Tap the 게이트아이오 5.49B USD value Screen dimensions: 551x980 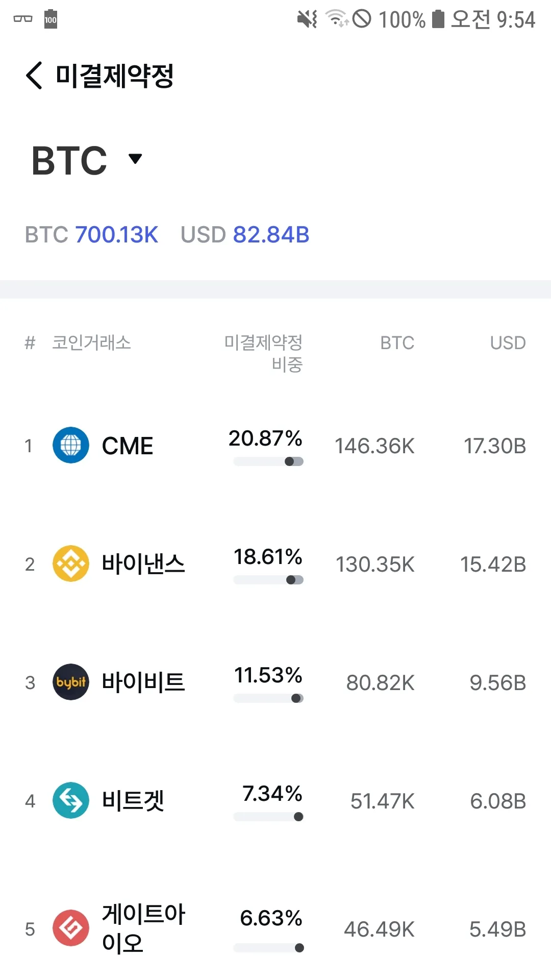click(x=497, y=929)
